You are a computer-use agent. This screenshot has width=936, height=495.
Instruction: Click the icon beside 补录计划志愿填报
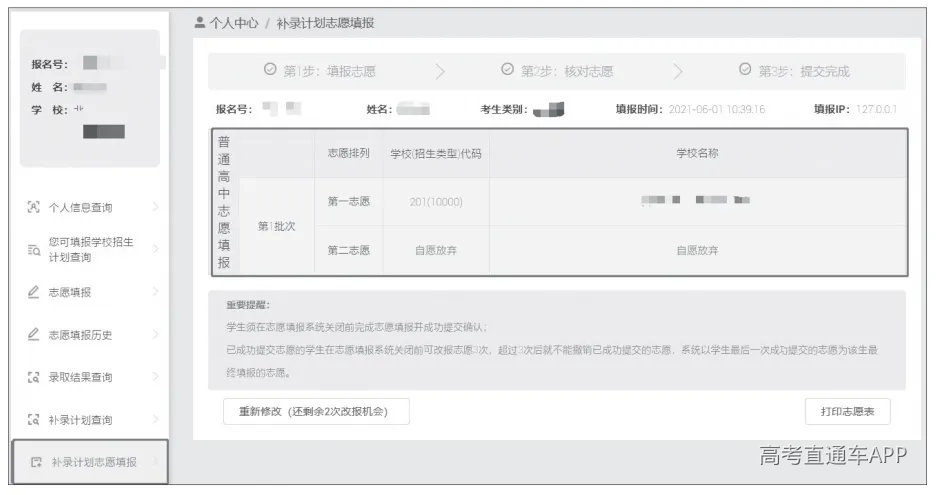pyautogui.click(x=36, y=462)
